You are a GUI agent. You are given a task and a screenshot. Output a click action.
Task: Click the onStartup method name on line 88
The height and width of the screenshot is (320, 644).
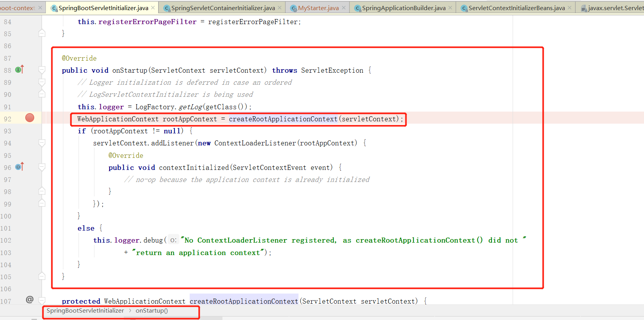[130, 70]
